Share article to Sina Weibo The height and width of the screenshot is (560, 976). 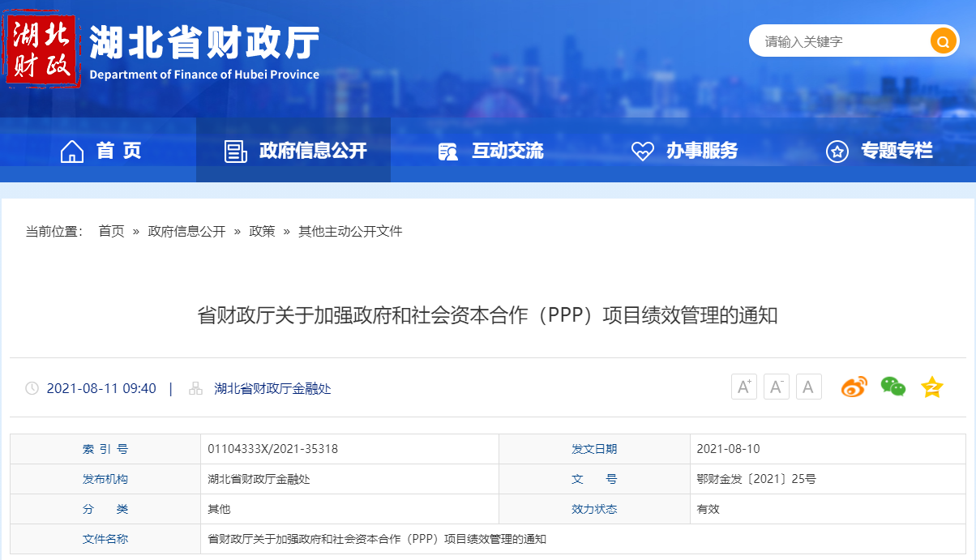coord(854,387)
